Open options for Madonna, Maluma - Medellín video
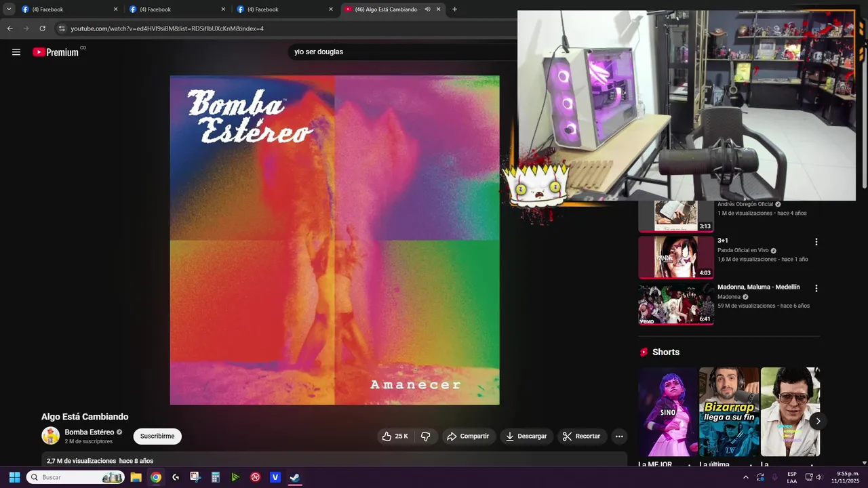 coord(816,288)
